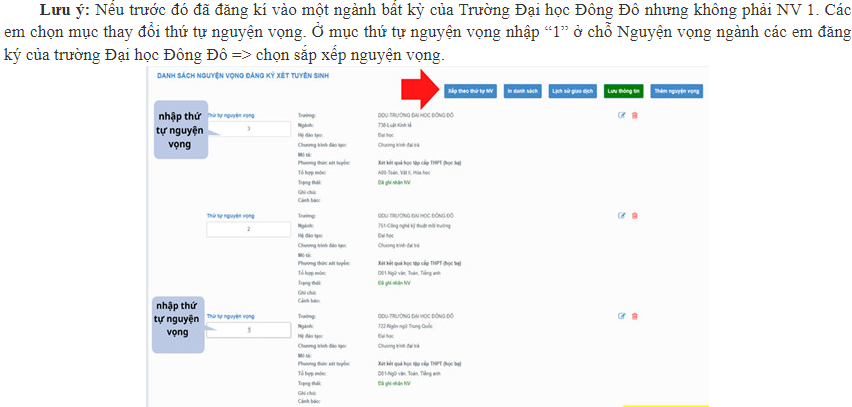Focus the order field showing 3
This screenshot has height=407, width=852.
(x=248, y=129)
